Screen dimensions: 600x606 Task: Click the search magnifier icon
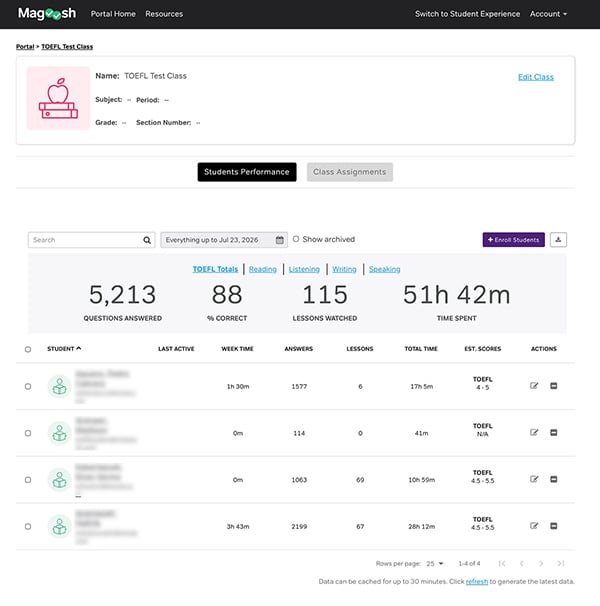point(147,240)
